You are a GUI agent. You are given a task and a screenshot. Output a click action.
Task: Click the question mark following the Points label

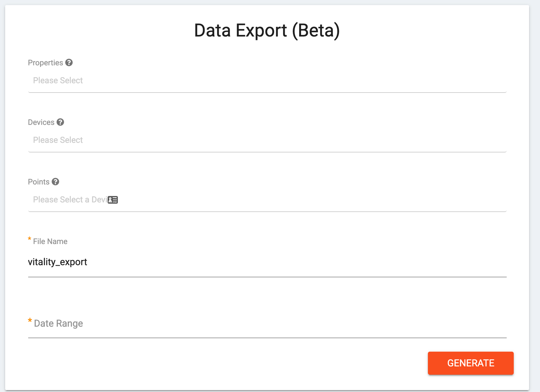click(x=55, y=182)
